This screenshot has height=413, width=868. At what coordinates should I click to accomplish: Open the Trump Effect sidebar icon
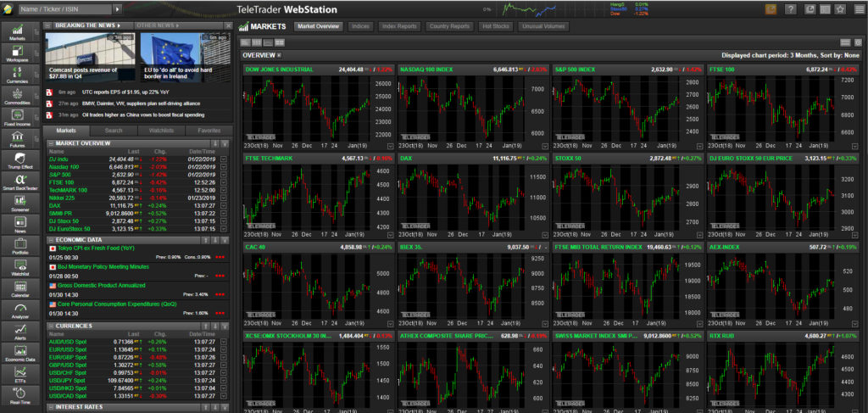[x=19, y=160]
